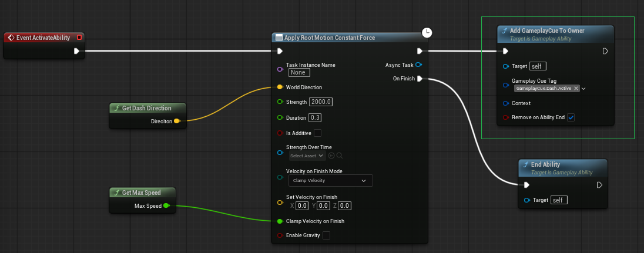Uncheck Remove on Ability End checkbox

point(571,117)
